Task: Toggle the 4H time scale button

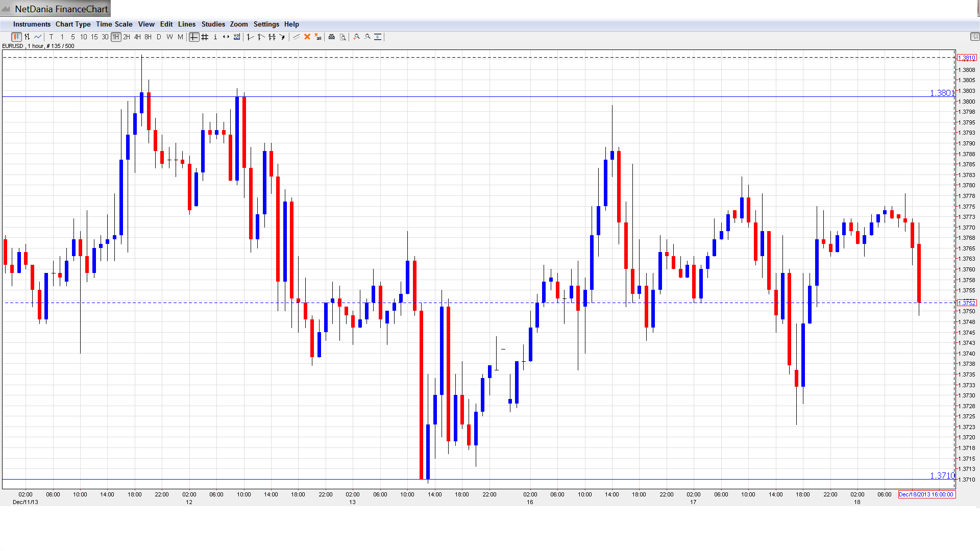Action: point(137,37)
